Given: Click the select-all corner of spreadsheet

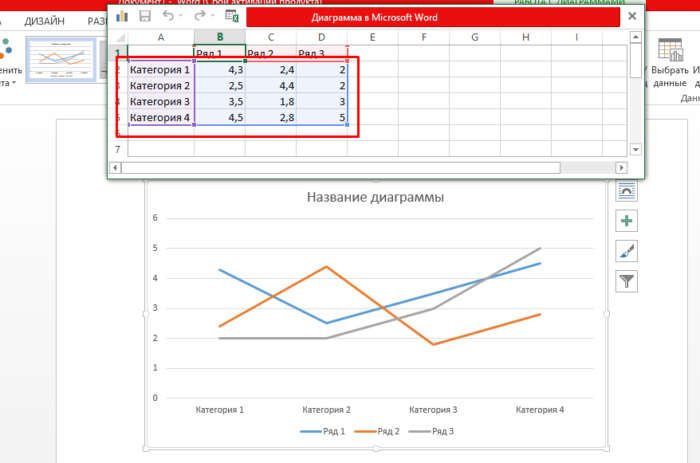Looking at the screenshot, I should (118, 37).
